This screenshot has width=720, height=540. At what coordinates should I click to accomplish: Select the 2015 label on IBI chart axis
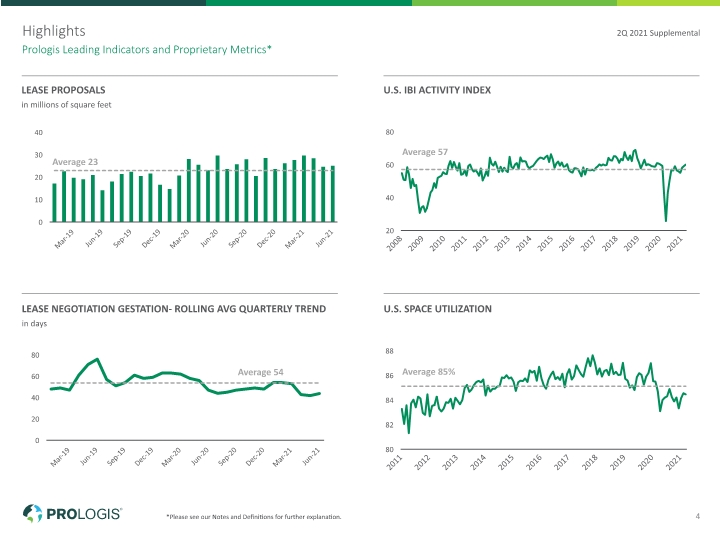click(x=545, y=243)
